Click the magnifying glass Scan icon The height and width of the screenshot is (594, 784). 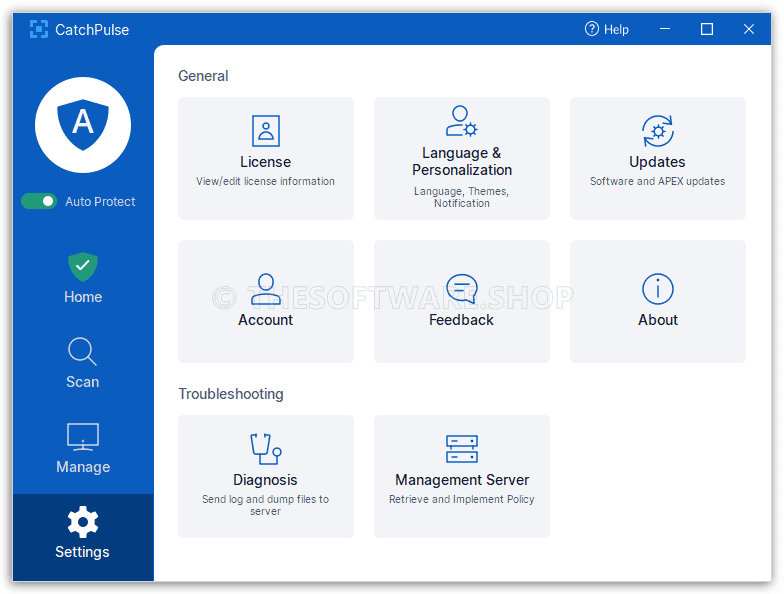pos(82,351)
